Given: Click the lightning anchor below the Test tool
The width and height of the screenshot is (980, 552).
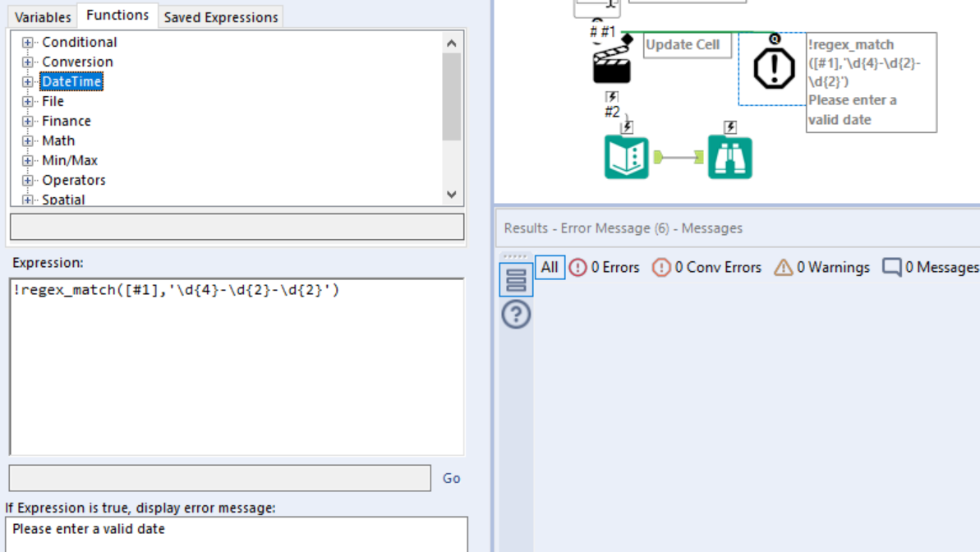Looking at the screenshot, I should pos(611,99).
